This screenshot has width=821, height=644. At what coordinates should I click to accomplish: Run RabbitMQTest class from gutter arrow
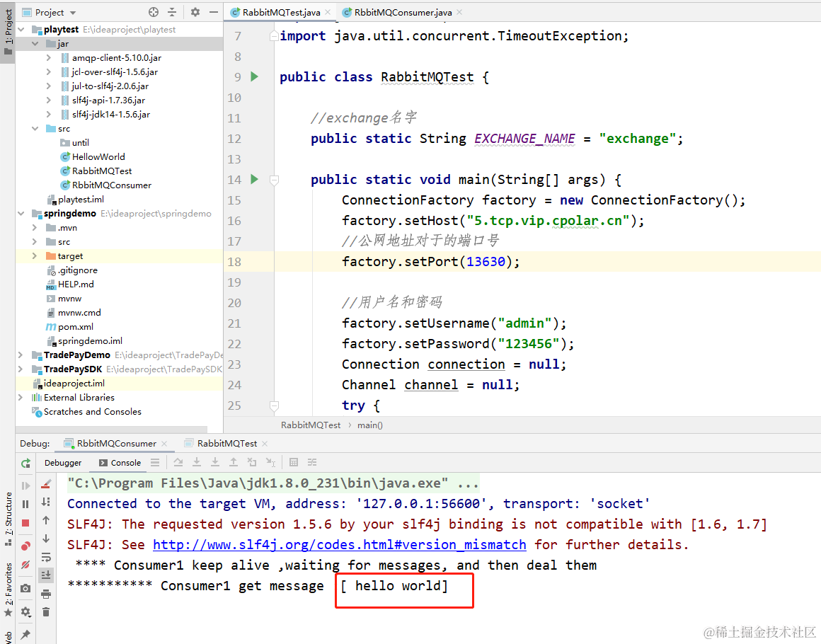[x=255, y=77]
